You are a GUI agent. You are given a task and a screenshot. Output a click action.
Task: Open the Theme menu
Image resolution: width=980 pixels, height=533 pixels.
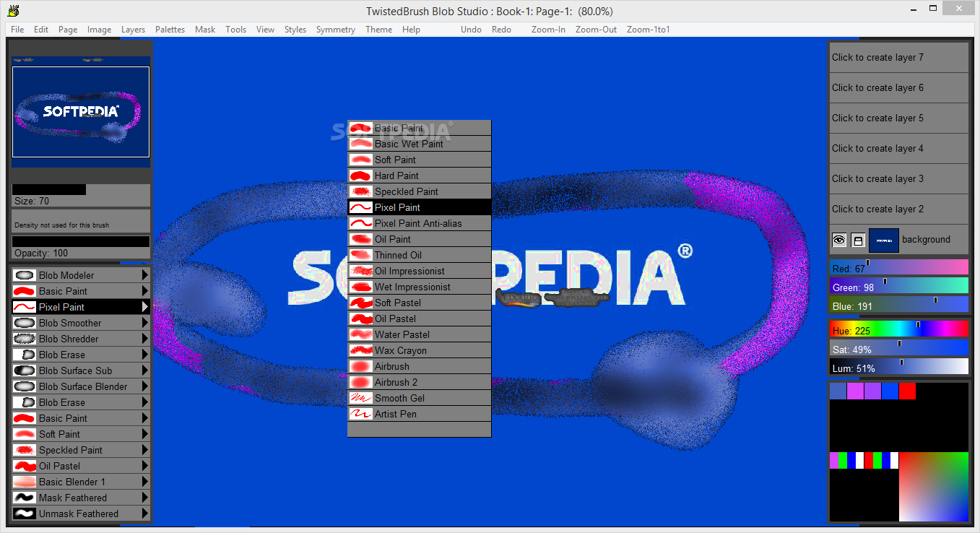(379, 30)
